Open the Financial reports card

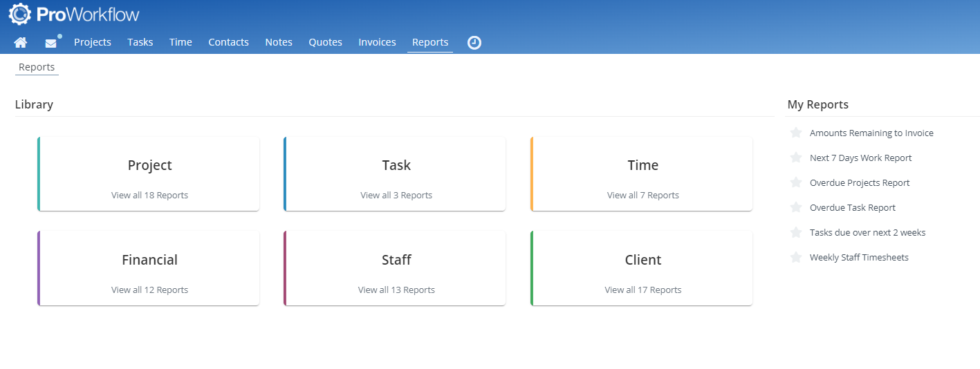[x=149, y=269]
